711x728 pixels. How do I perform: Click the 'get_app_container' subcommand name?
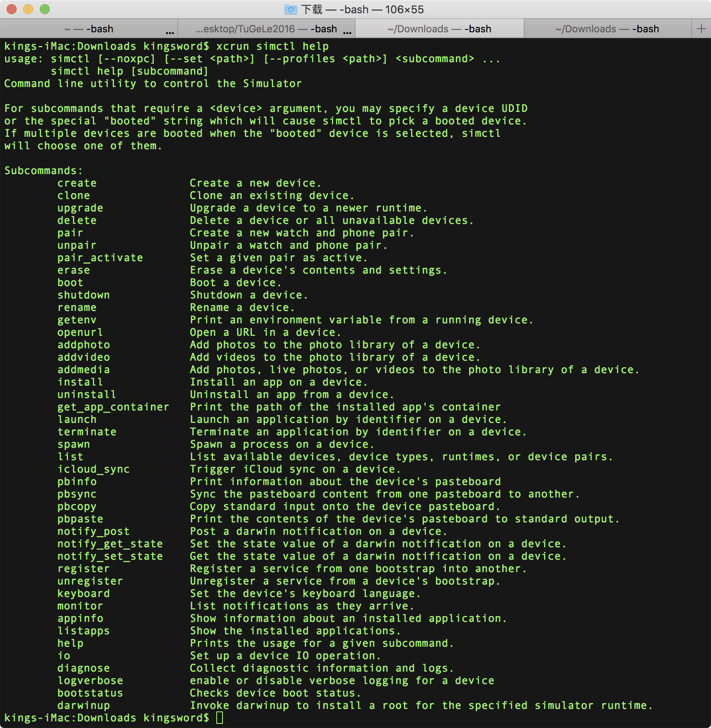pyautogui.click(x=114, y=407)
